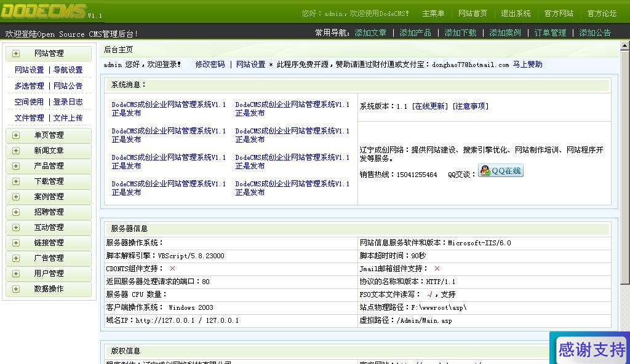Click the 返回服务器处理请求的端口 80 cell
Screen dimensions: 630x364
(x=231, y=282)
